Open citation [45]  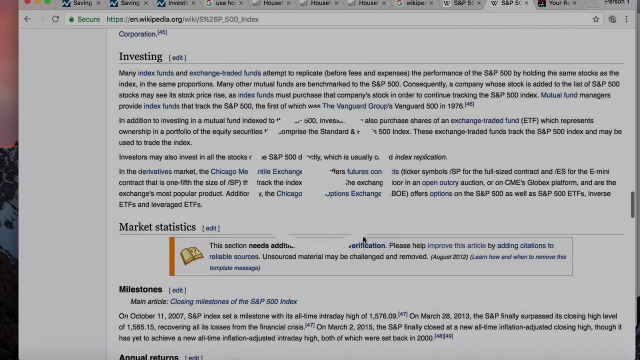click(x=162, y=32)
